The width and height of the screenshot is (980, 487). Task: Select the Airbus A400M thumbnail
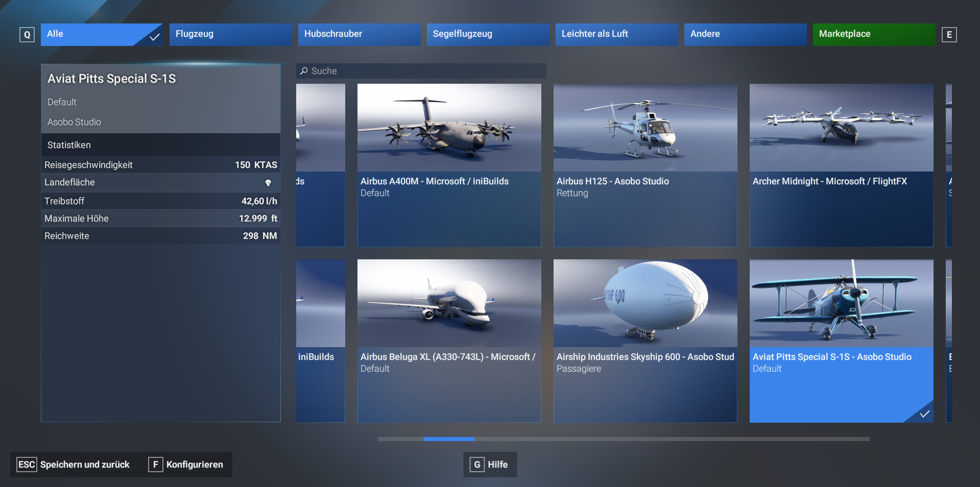[x=449, y=128]
